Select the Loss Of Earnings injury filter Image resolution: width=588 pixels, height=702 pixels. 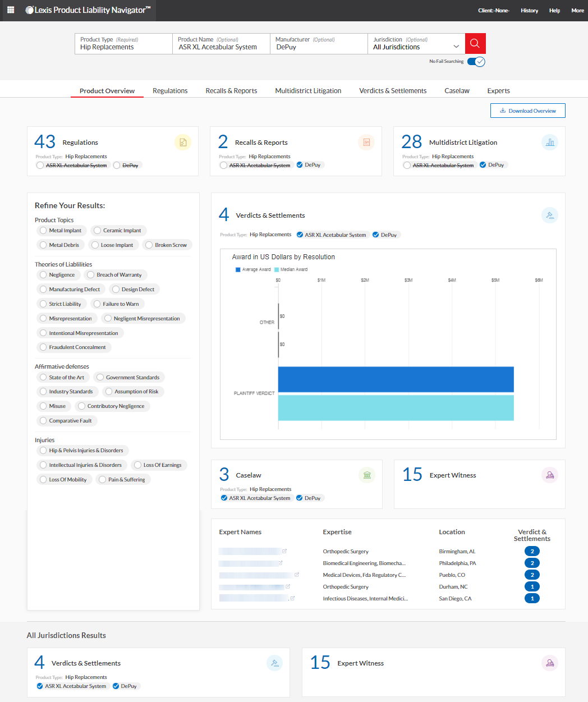coord(159,465)
